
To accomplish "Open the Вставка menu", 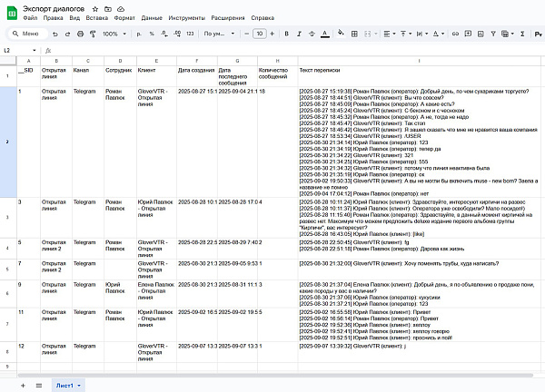I will [97, 18].
